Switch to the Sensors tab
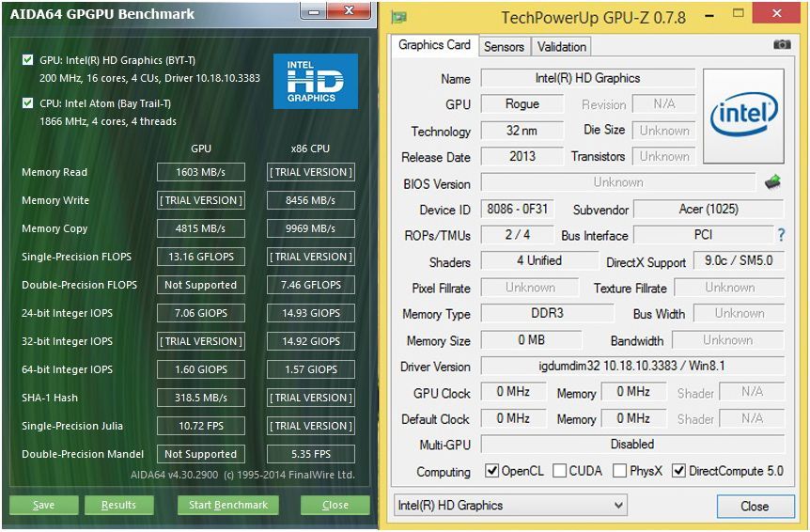Viewport: 810px width, 532px height. 505,47
